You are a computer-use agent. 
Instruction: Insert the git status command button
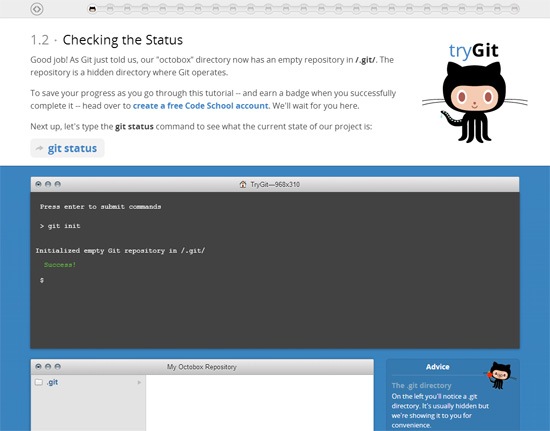click(x=67, y=148)
